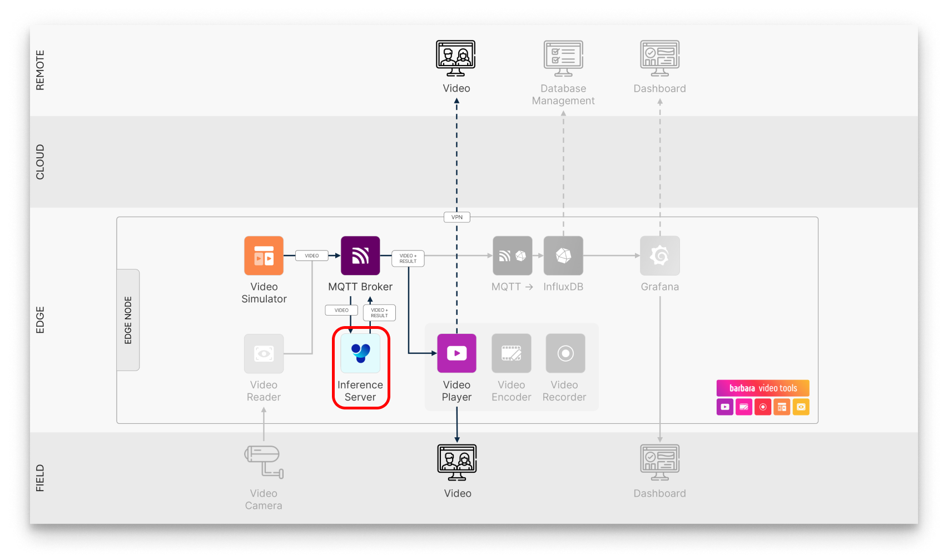The width and height of the screenshot is (948, 560).
Task: Select the MQTT Broker icon
Action: click(x=360, y=255)
